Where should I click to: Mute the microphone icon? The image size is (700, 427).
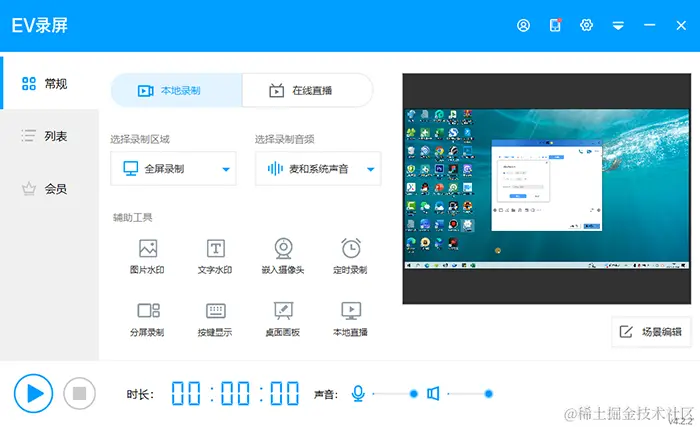click(x=358, y=394)
